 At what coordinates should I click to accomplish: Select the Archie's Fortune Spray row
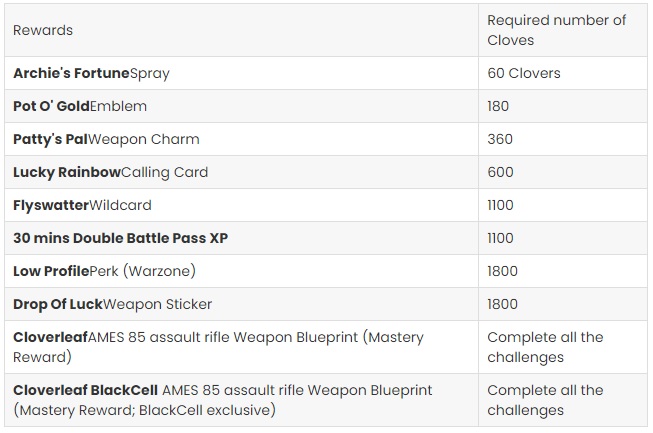(x=326, y=73)
